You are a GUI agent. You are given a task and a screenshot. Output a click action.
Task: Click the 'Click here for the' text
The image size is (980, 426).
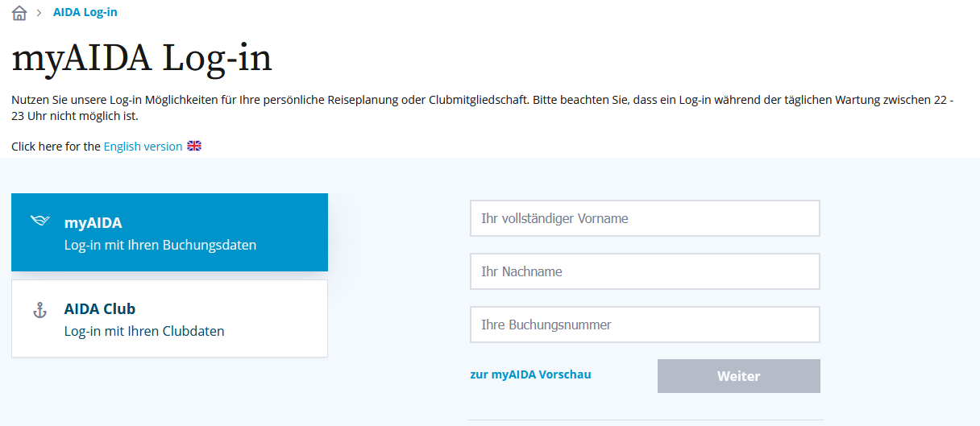click(x=56, y=147)
